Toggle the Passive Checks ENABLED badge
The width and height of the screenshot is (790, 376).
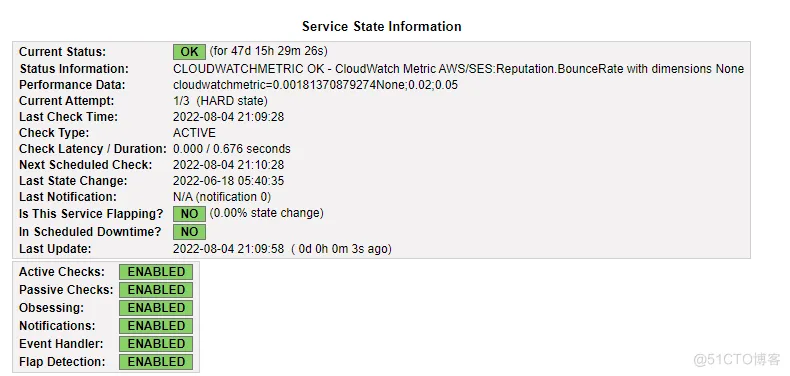click(x=156, y=290)
